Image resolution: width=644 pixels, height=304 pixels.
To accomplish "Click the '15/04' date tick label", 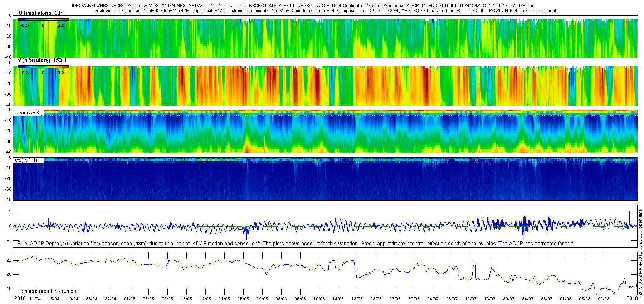I will coord(54,299).
